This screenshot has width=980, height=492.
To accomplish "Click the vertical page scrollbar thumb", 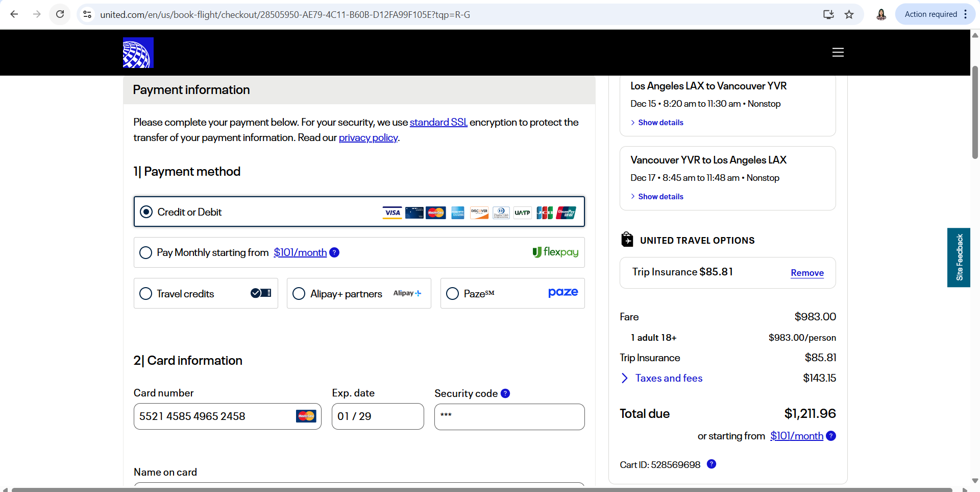I will tap(975, 112).
